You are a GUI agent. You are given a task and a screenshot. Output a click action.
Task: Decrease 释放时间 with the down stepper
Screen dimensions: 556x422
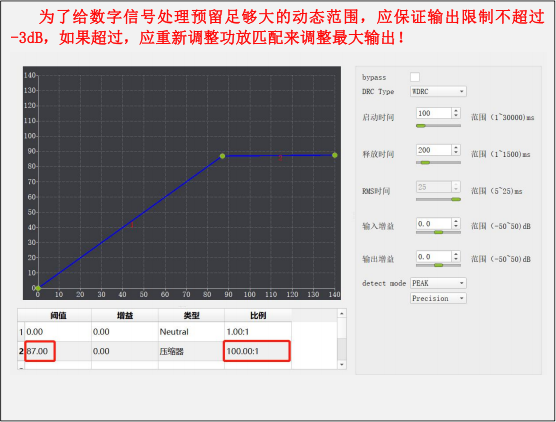pyautogui.click(x=456, y=153)
